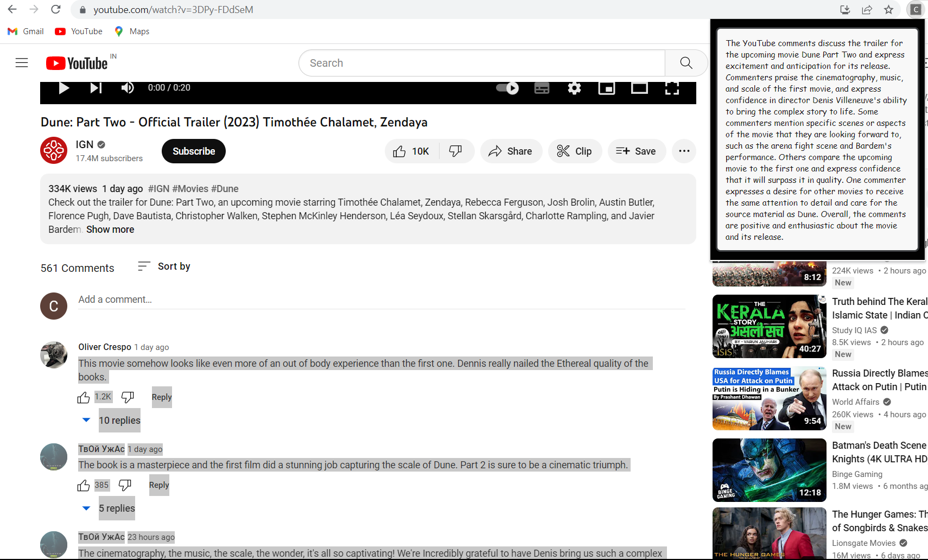Open Kerala Story video thumbnail
The height and width of the screenshot is (560, 928).
coord(769,326)
